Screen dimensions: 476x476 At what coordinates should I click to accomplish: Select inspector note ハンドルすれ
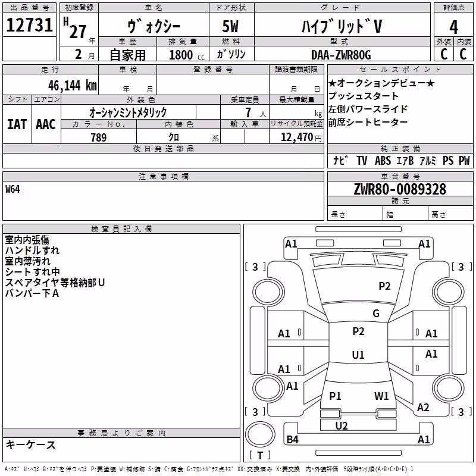click(x=32, y=250)
